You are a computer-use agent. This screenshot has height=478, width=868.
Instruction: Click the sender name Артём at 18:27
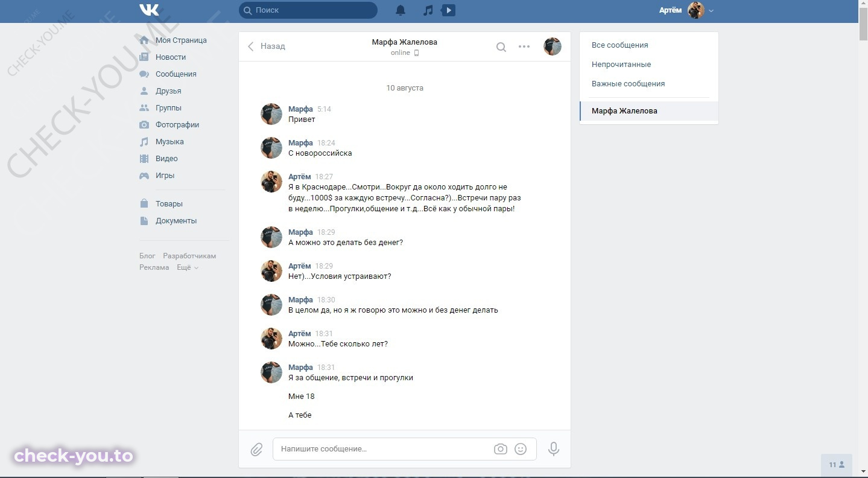point(300,177)
